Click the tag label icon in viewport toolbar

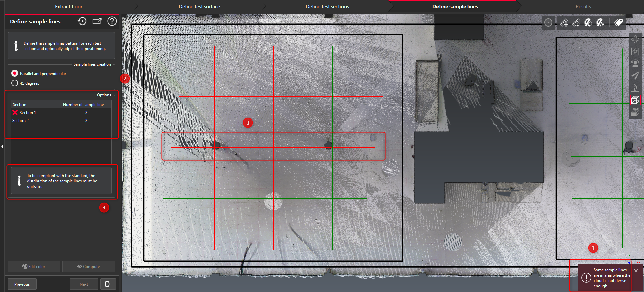(x=618, y=22)
